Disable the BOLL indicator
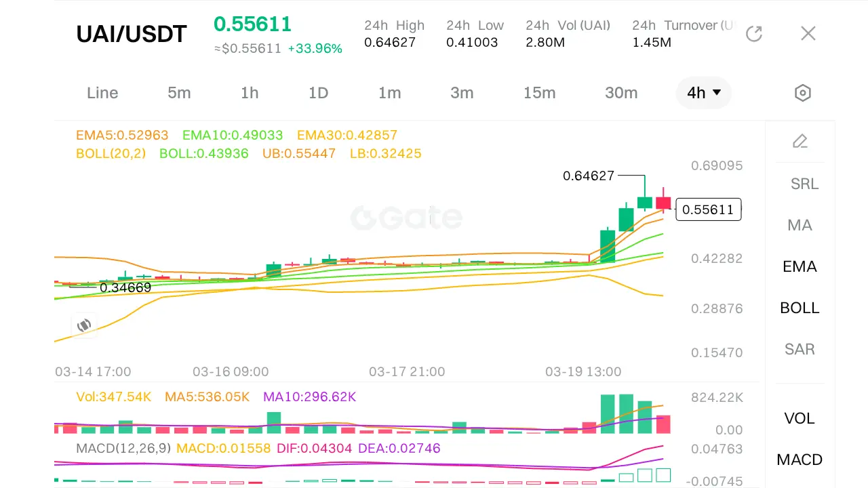This screenshot has width=868, height=488. 800,308
